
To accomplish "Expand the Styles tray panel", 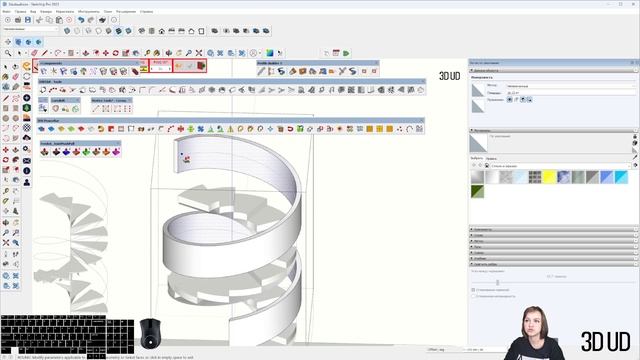I will [x=554, y=236].
